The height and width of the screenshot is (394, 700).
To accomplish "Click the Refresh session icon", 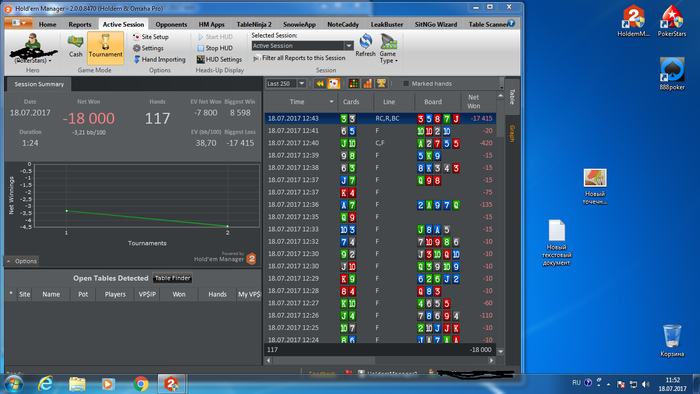I will tap(365, 46).
